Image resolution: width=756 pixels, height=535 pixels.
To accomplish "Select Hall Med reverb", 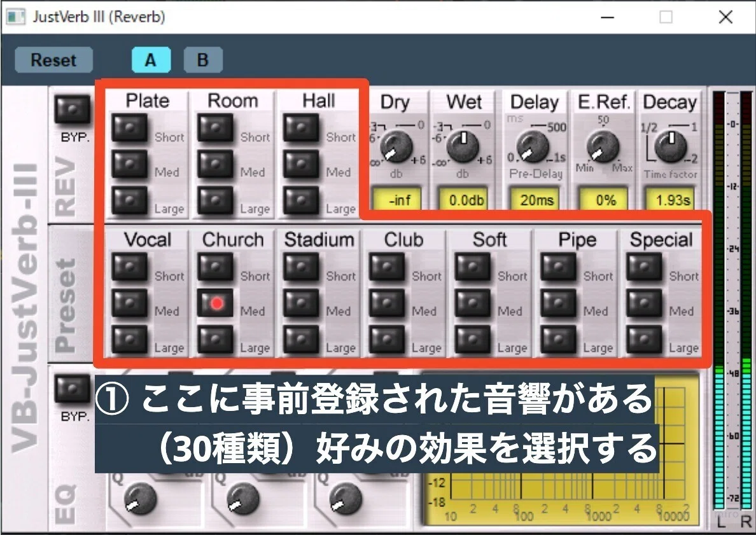I will point(301,164).
